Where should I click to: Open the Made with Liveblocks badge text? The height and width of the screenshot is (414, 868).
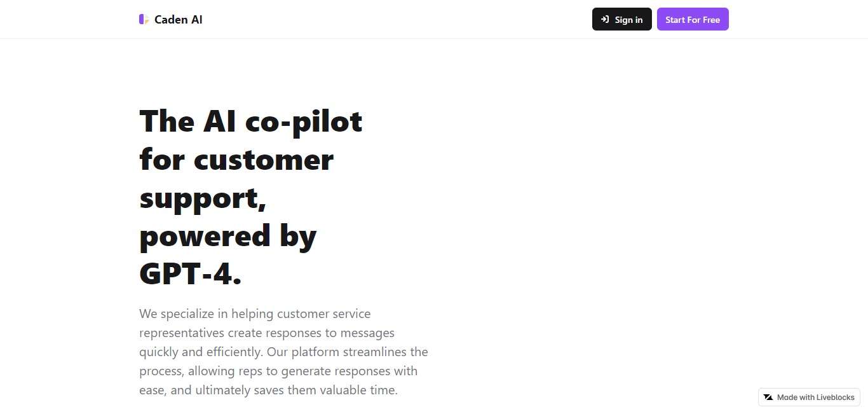[815, 397]
